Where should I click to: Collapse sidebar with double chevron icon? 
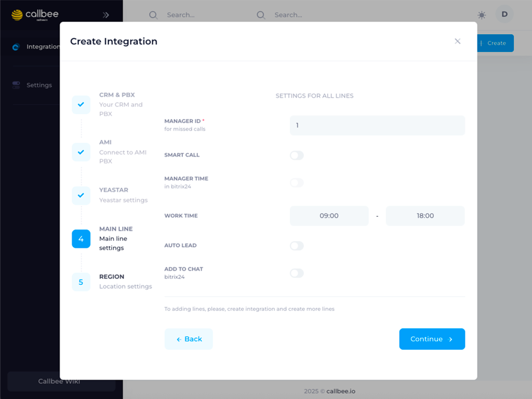106,15
